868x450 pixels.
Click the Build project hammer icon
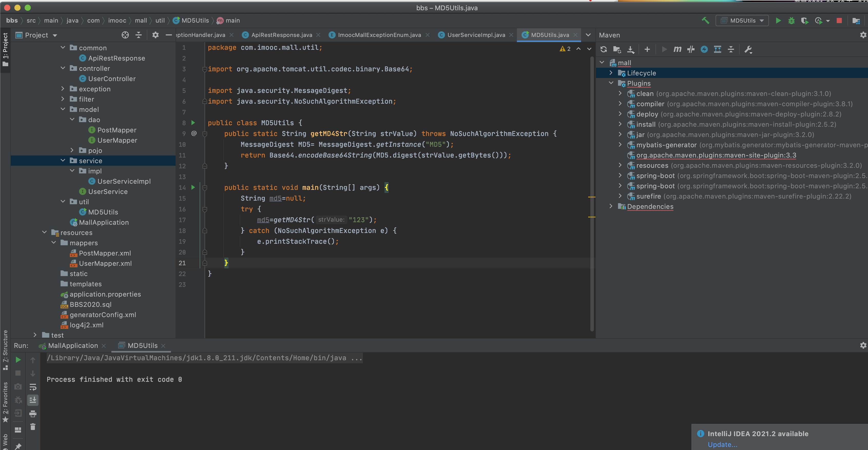(705, 21)
